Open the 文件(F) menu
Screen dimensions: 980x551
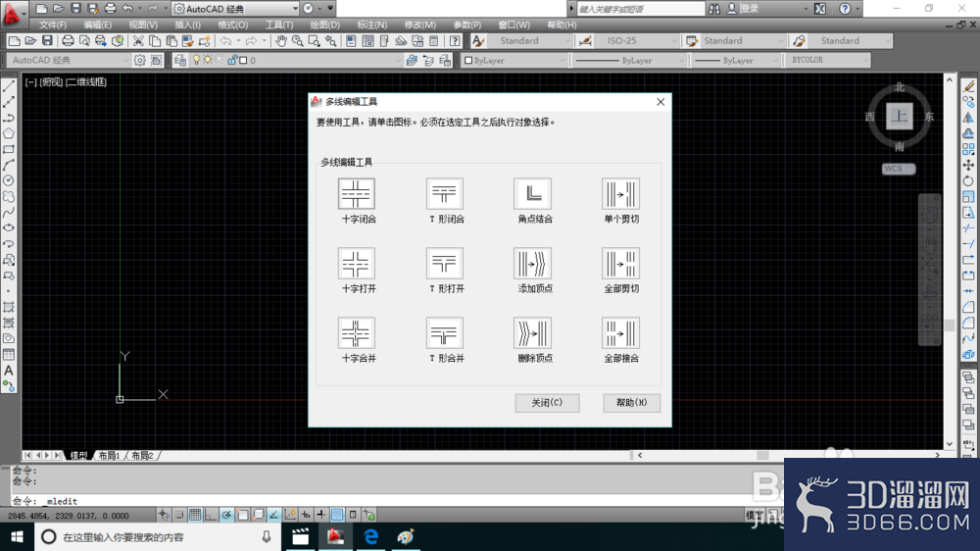click(53, 25)
